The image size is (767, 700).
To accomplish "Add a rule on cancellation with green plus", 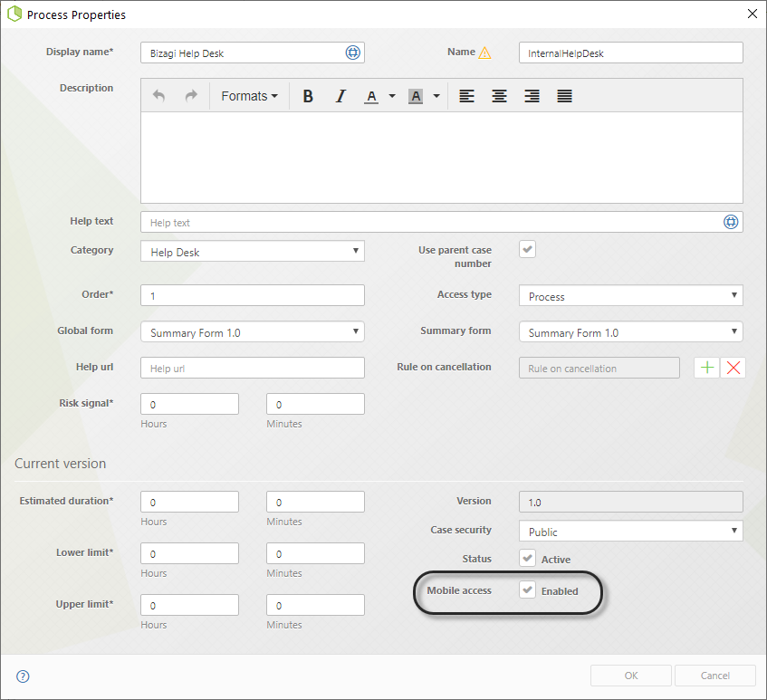I will coord(707,368).
